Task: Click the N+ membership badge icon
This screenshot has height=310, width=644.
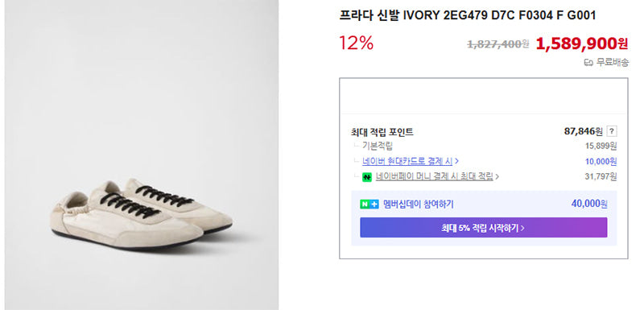Action: (x=369, y=204)
